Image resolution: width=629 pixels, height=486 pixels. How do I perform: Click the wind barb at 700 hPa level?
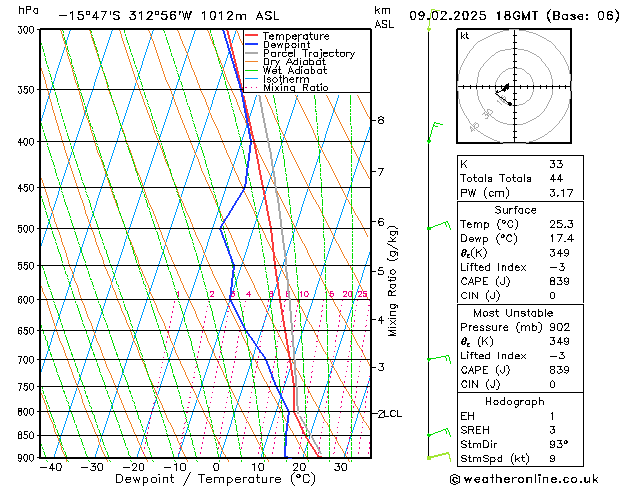tap(439, 357)
